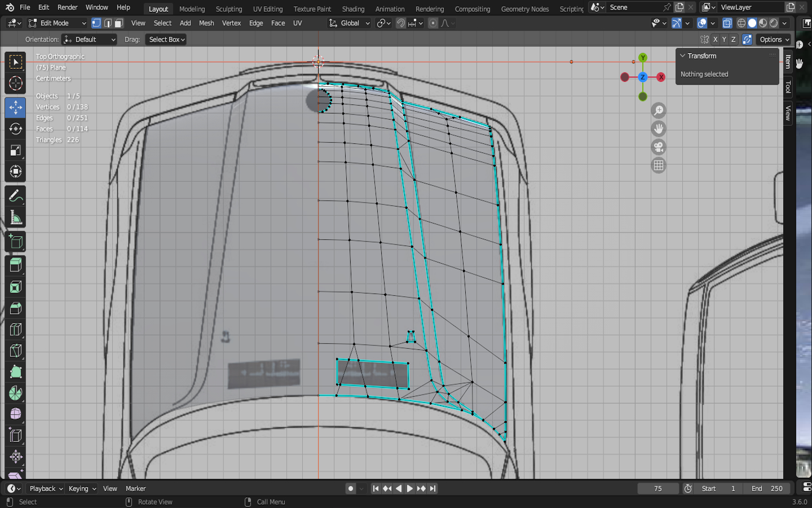Open viewport shading options dropdown
Image resolution: width=812 pixels, height=508 pixels.
pos(784,23)
